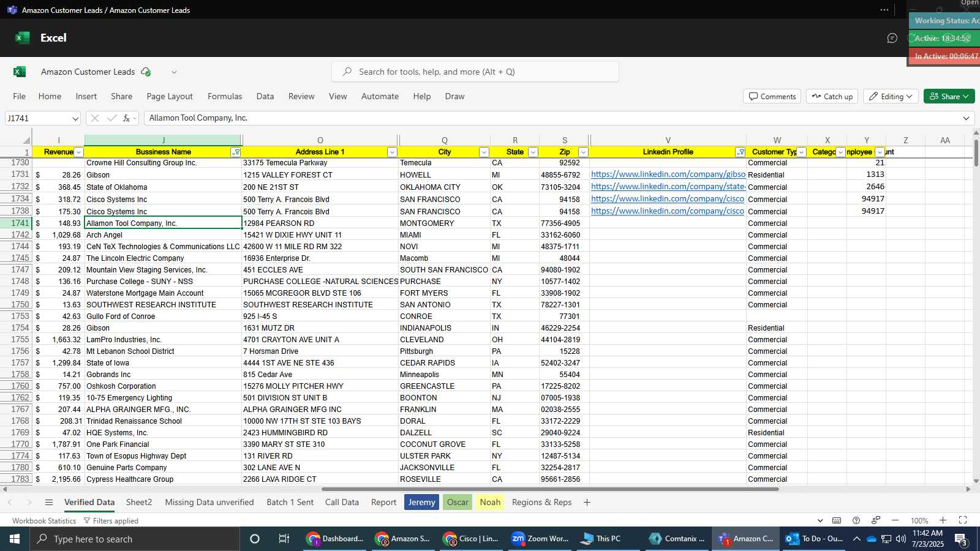Click the vertical scrollbar thumb
Screen dimensions: 980x551
pyautogui.click(x=976, y=152)
